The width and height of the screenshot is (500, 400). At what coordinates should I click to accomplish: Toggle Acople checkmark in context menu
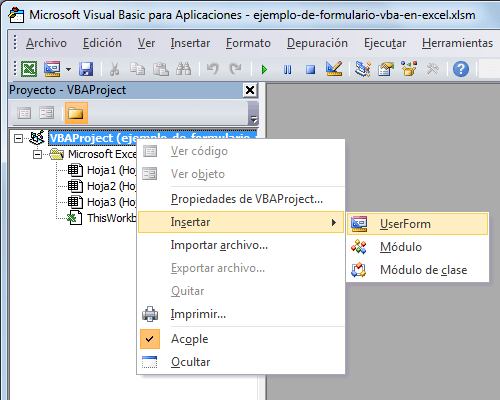tap(241, 339)
